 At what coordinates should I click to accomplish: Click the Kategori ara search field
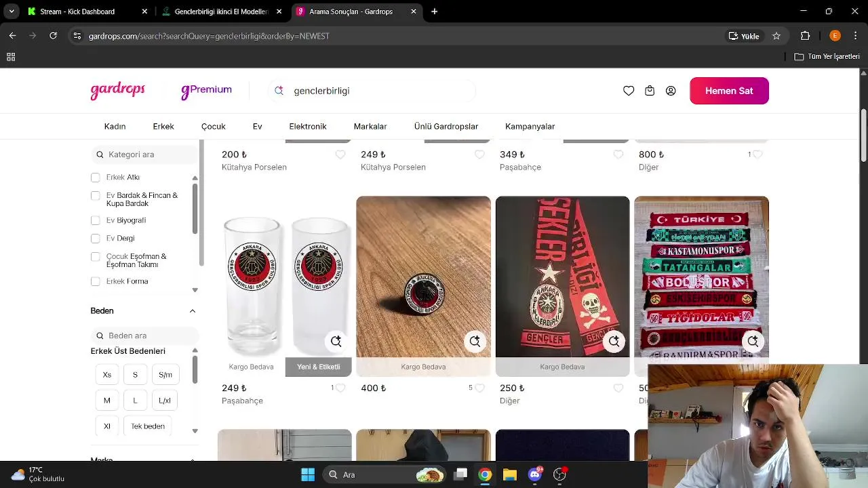pyautogui.click(x=145, y=155)
